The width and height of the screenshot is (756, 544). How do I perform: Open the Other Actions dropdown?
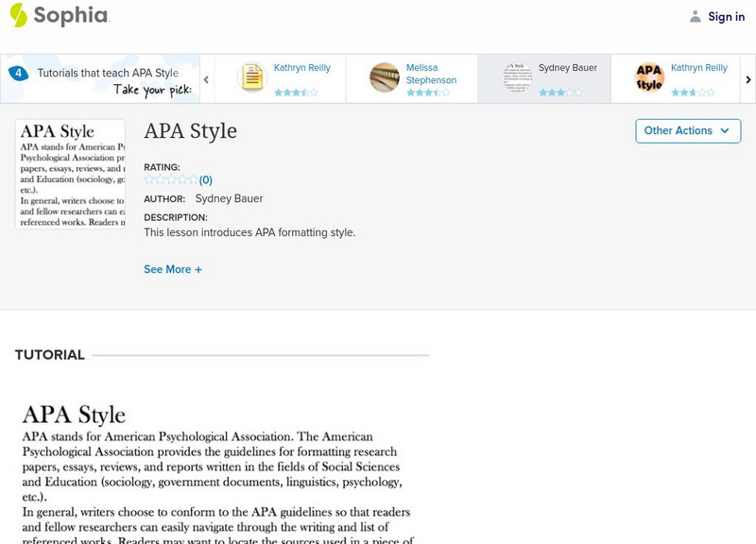[687, 130]
